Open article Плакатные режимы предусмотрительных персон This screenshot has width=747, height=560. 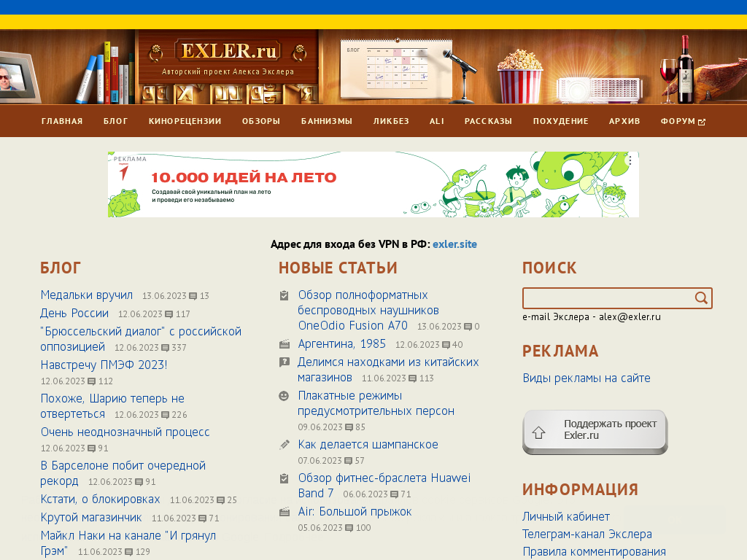click(376, 402)
